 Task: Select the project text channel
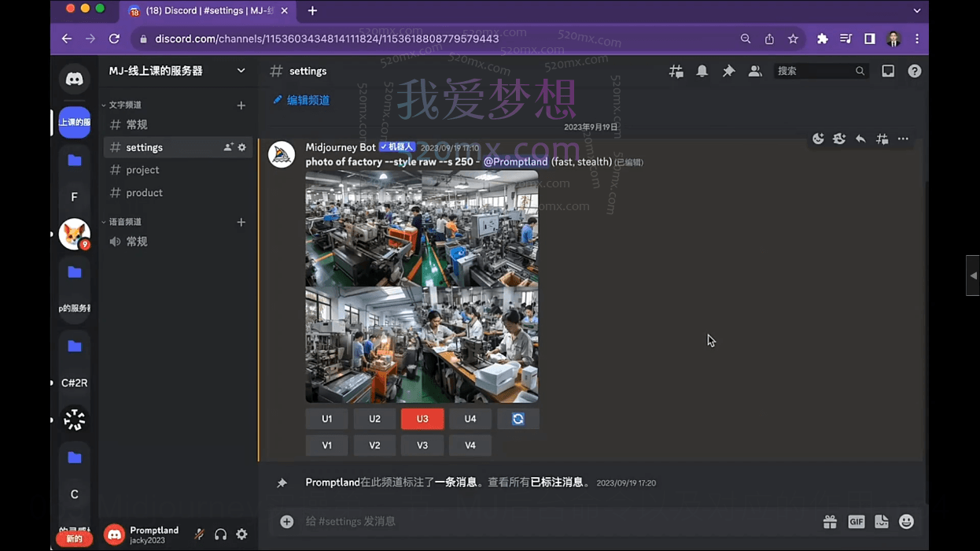pos(142,170)
